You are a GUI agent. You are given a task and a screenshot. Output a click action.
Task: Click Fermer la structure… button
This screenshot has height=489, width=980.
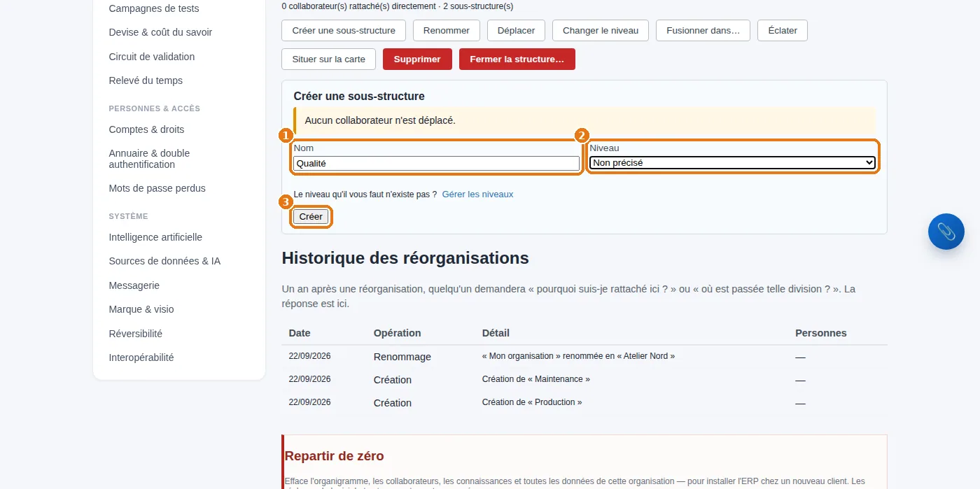517,59
